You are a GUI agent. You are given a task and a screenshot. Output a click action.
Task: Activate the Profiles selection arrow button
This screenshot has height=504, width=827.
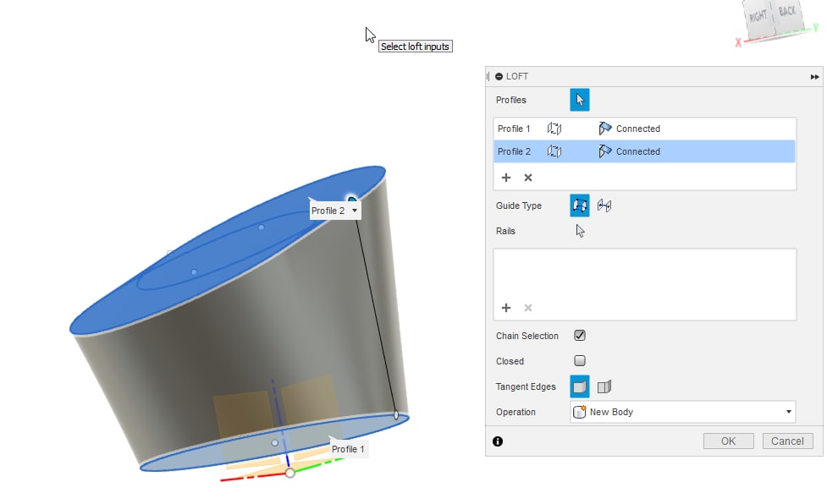[579, 100]
